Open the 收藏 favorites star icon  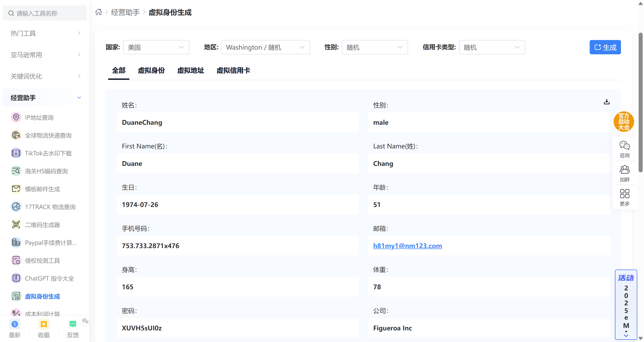pyautogui.click(x=44, y=324)
